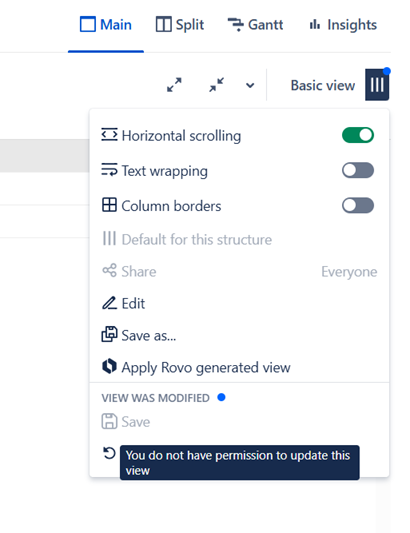Click the collapse all arrows icon
Image resolution: width=410 pixels, height=533 pixels.
217,85
